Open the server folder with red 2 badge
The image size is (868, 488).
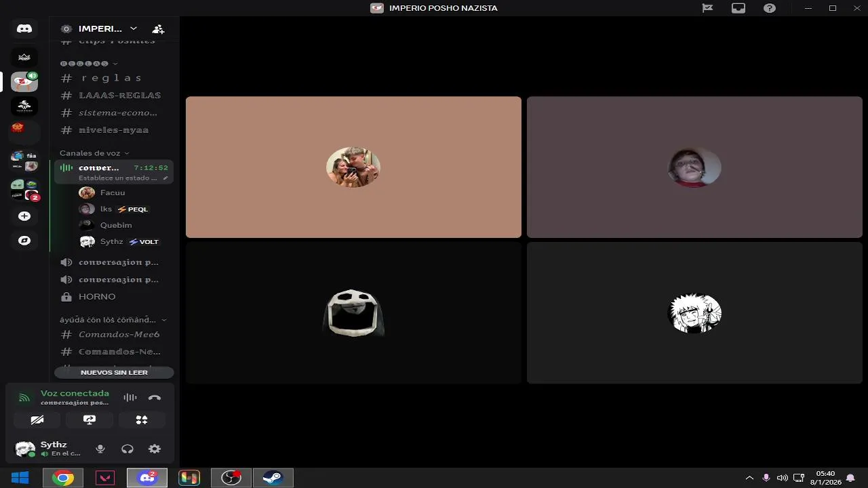(24, 190)
